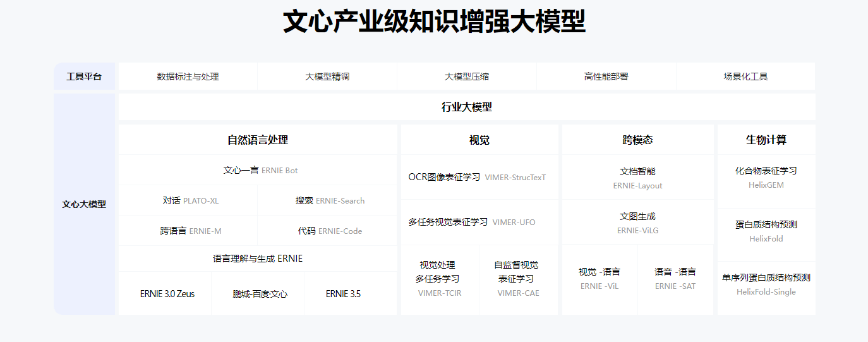This screenshot has width=868, height=342.
Task: Select OCR图像表征学习 VIMER-StrucTexT
Action: click(x=477, y=177)
